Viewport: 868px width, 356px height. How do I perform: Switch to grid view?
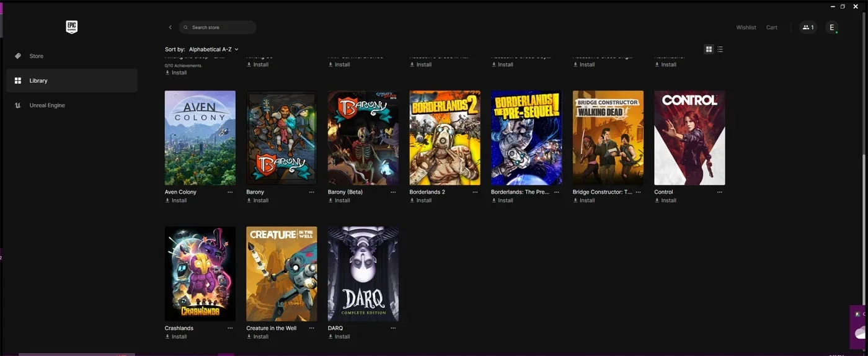click(709, 49)
